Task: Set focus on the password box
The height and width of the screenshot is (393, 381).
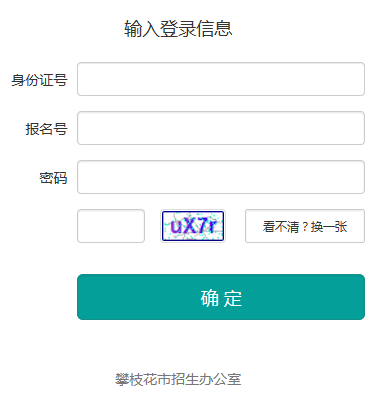Action: (221, 177)
